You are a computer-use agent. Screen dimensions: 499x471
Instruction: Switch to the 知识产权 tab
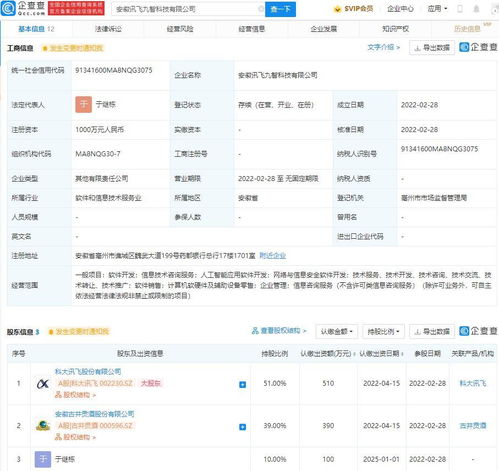pos(395,29)
